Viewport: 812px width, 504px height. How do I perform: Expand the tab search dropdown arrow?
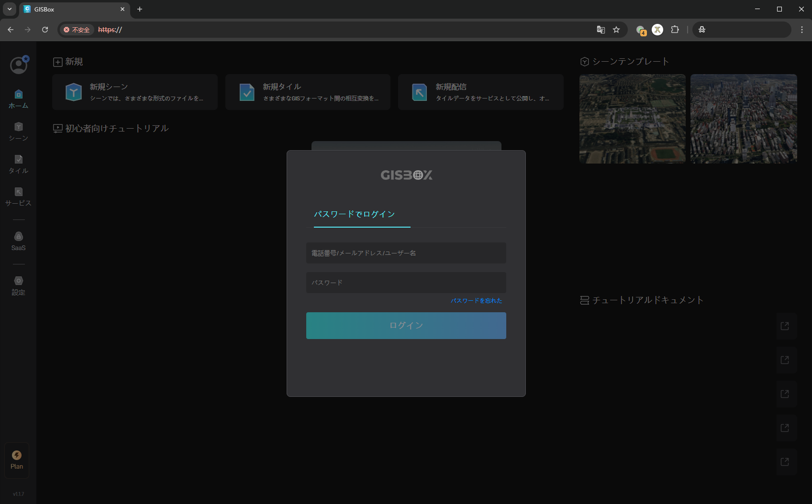click(9, 9)
